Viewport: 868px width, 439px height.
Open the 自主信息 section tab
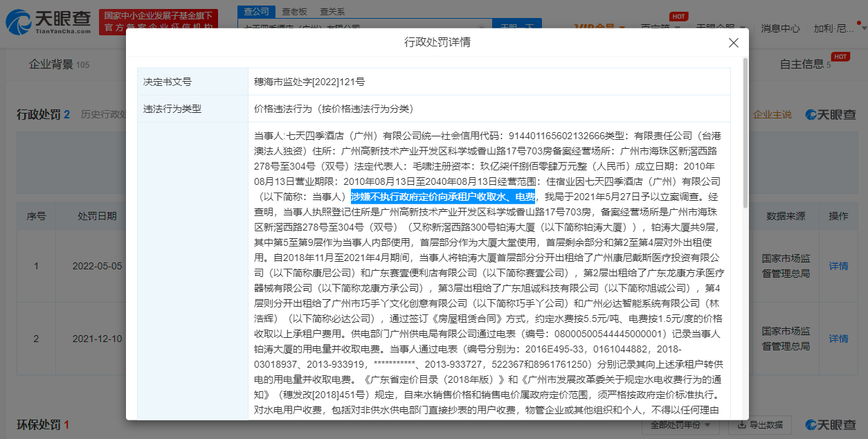(806, 64)
